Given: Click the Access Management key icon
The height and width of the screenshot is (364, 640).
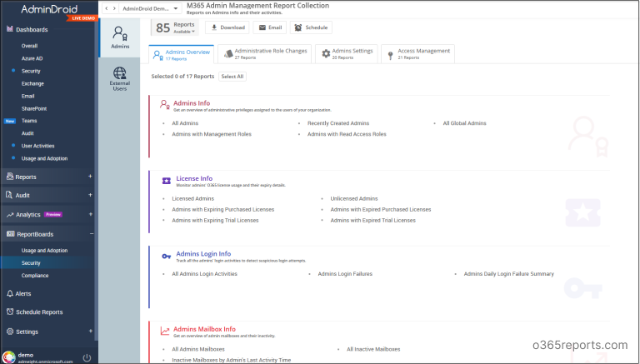Looking at the screenshot, I should (390, 55).
